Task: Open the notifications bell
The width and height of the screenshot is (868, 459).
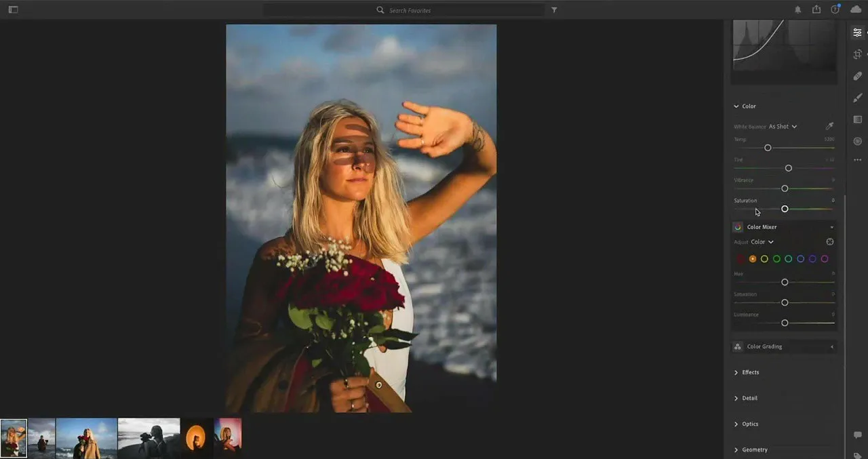Action: [797, 9]
